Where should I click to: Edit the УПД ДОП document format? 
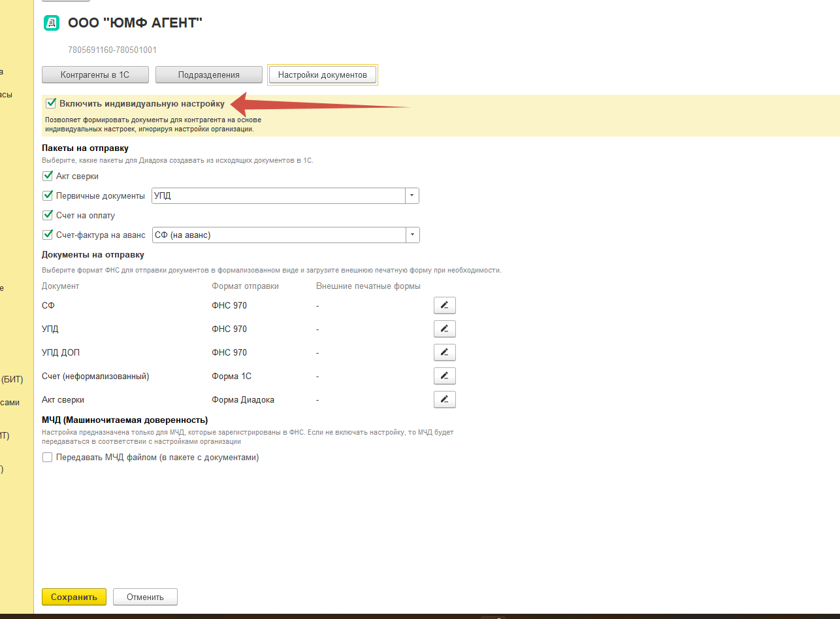[x=444, y=352]
